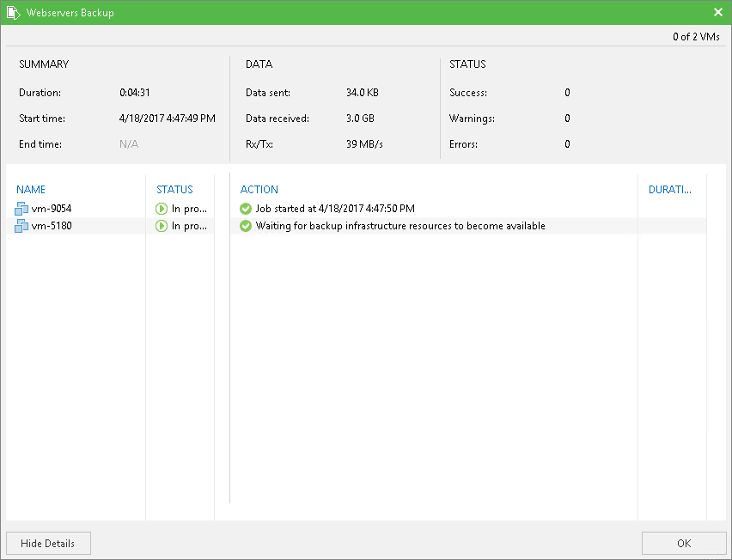This screenshot has height=560, width=732.
Task: Click the vm-9054 virtual machine icon
Action: coord(21,209)
